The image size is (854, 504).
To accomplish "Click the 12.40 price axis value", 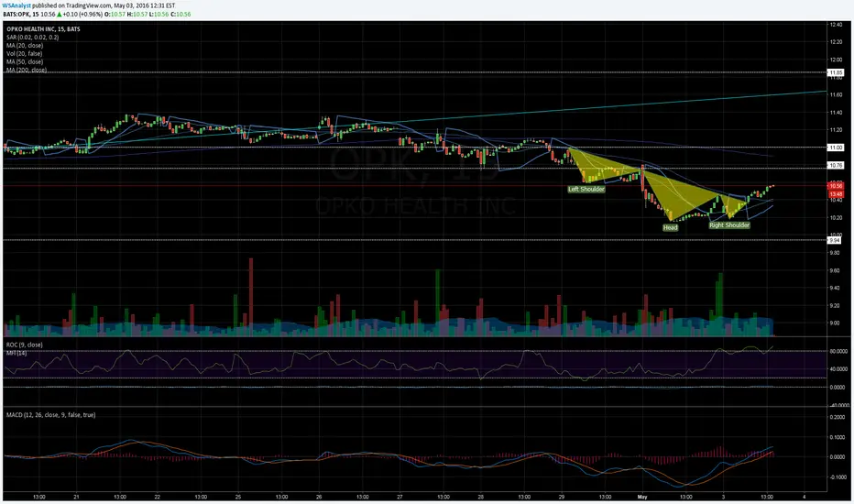I will pyautogui.click(x=836, y=25).
